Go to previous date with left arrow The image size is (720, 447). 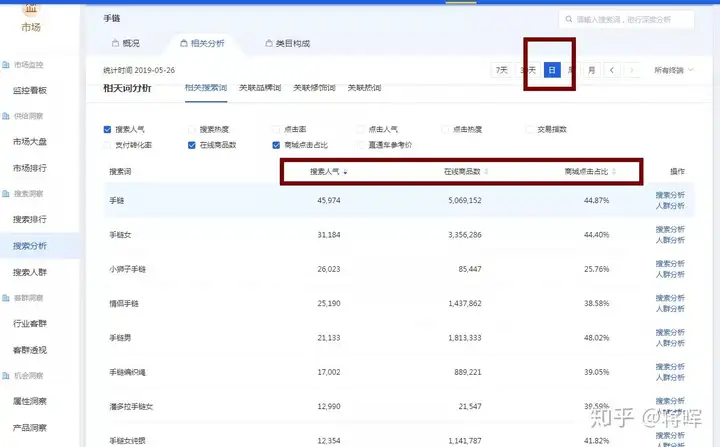tap(612, 70)
